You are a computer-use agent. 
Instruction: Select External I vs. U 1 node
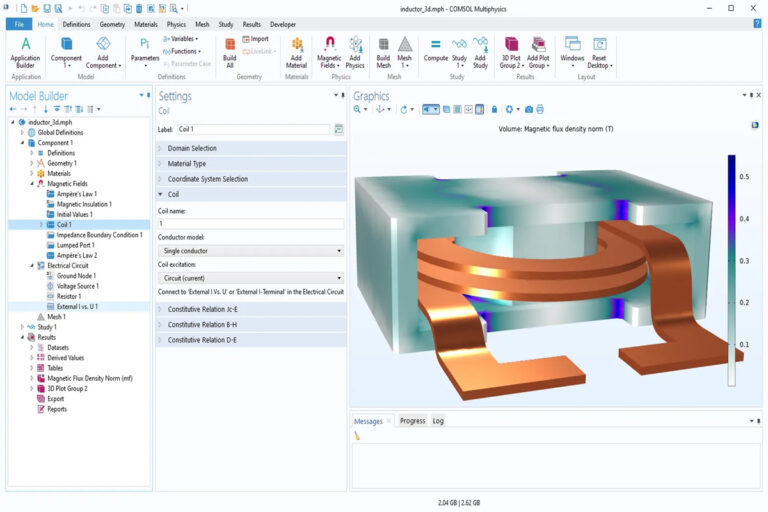pyautogui.click(x=77, y=307)
